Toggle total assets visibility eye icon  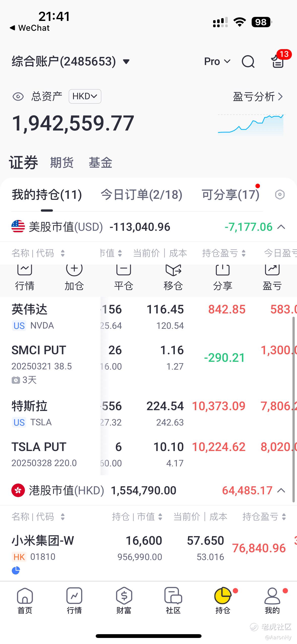coord(18,96)
